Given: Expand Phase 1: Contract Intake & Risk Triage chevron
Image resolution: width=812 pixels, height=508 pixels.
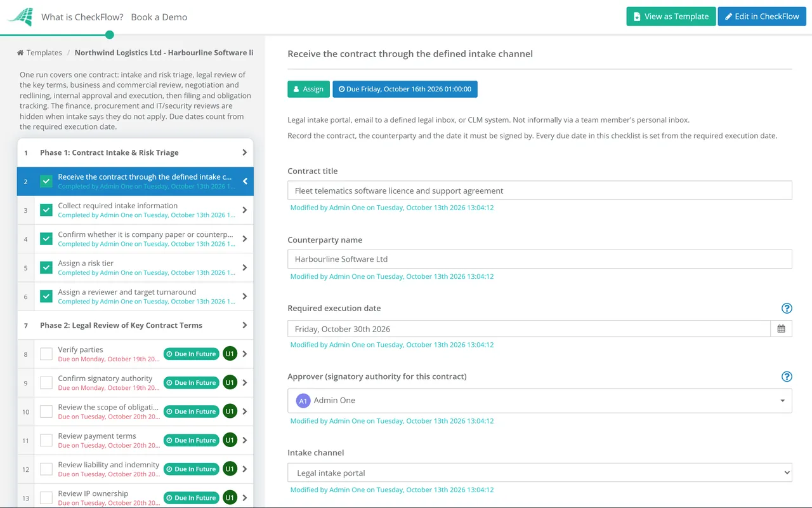Looking at the screenshot, I should point(245,152).
